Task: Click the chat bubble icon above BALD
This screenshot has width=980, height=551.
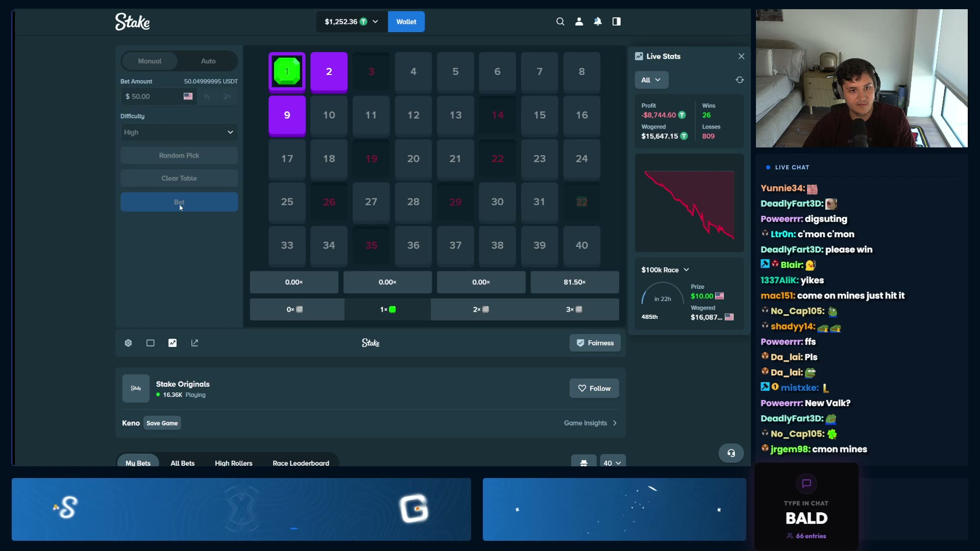Action: [x=806, y=483]
